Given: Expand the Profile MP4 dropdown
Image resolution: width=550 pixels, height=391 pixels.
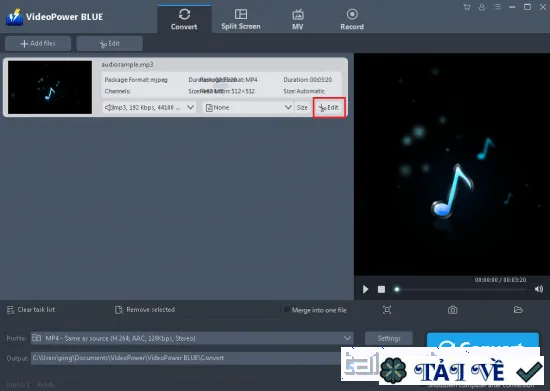Looking at the screenshot, I should pos(192,338).
